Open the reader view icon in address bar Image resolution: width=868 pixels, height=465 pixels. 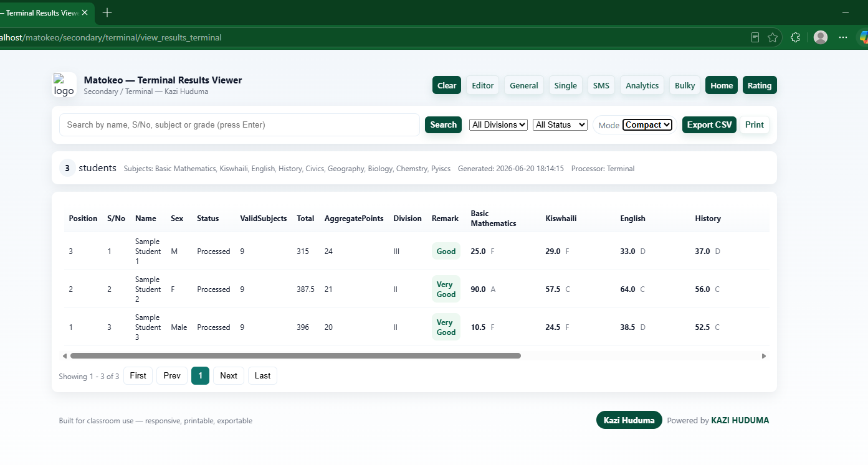[x=755, y=37]
